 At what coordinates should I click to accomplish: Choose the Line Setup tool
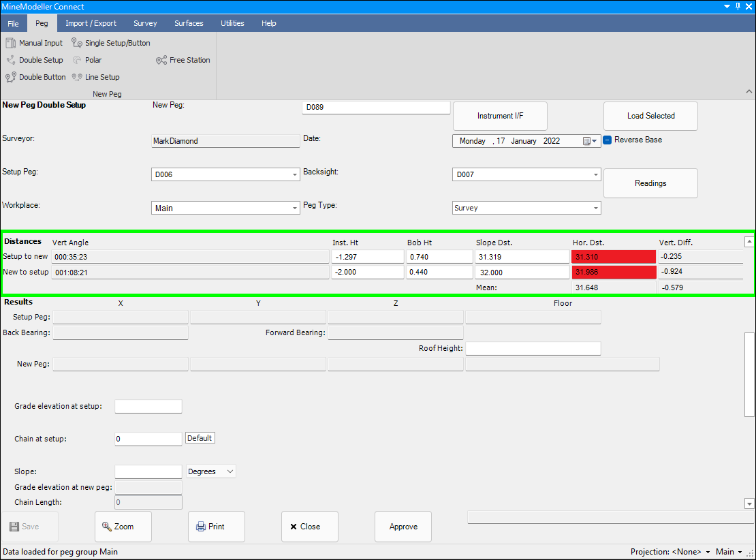pos(96,77)
